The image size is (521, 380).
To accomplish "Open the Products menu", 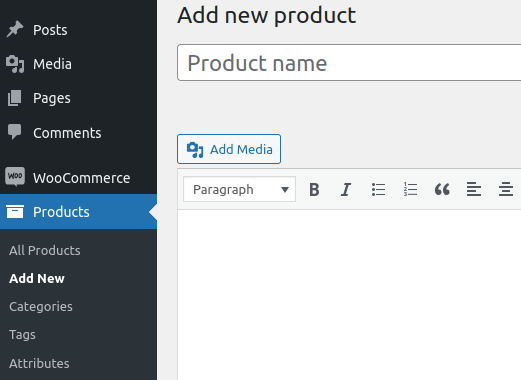I will coord(78,212).
